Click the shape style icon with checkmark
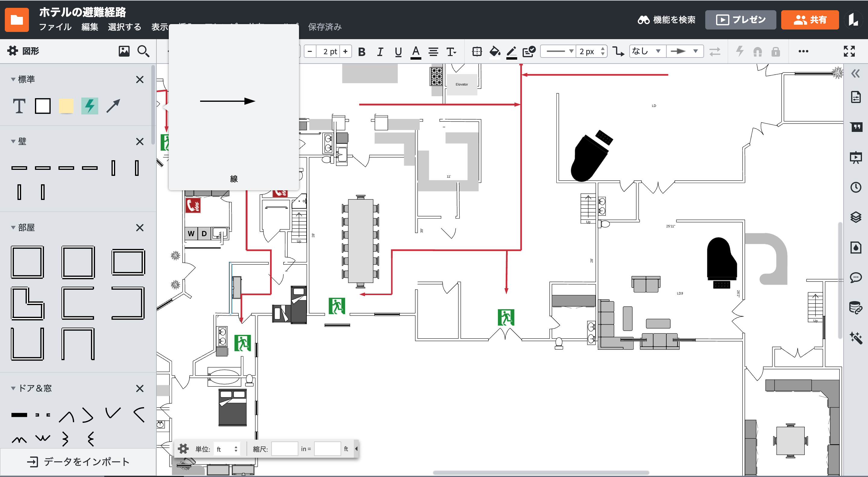The image size is (868, 477). tap(529, 51)
